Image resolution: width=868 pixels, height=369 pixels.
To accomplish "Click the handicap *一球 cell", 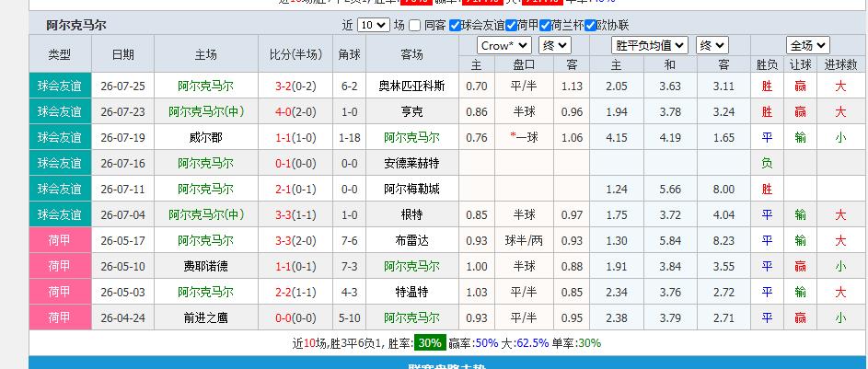I will 524,137.
